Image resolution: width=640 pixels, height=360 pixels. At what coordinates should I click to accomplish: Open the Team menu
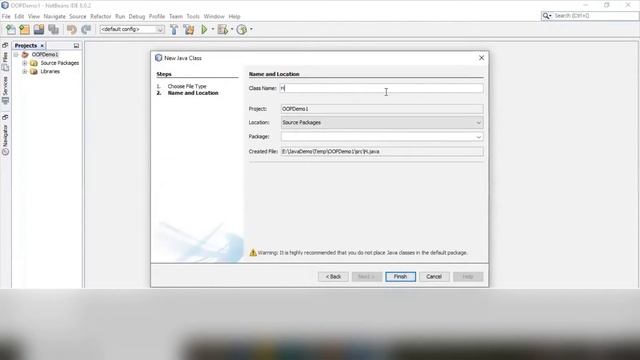click(176, 17)
